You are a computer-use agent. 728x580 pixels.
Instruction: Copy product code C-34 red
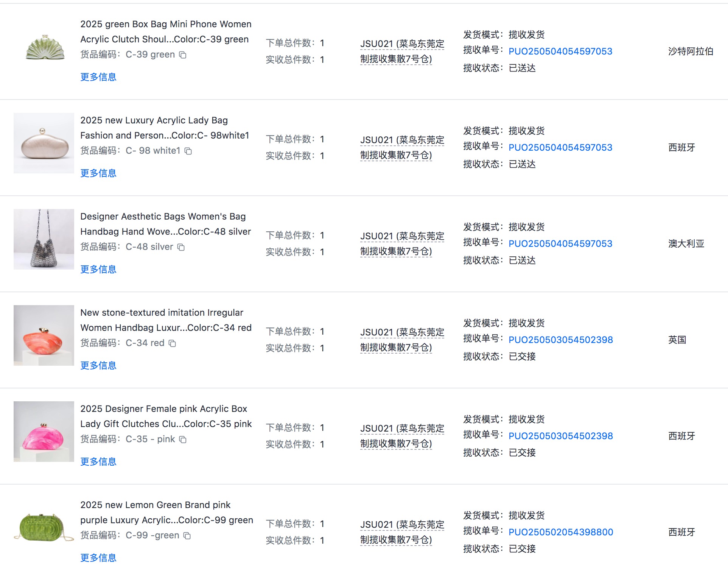point(172,343)
